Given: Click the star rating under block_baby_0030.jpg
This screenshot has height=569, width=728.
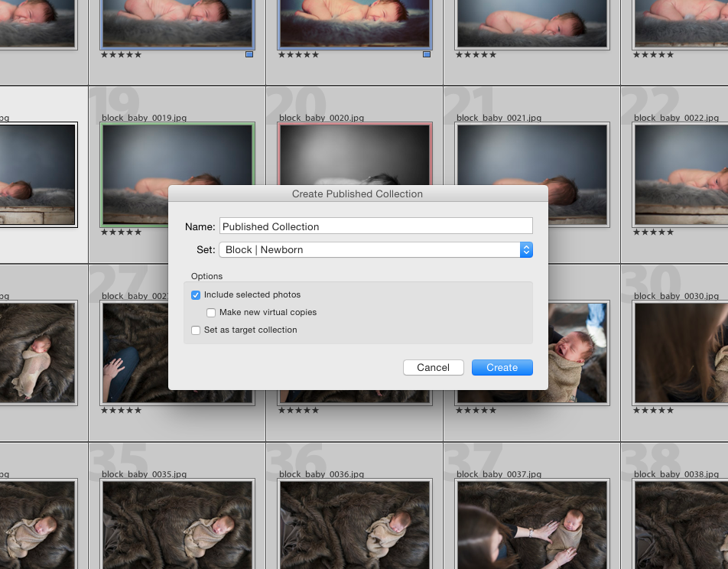Looking at the screenshot, I should (653, 411).
